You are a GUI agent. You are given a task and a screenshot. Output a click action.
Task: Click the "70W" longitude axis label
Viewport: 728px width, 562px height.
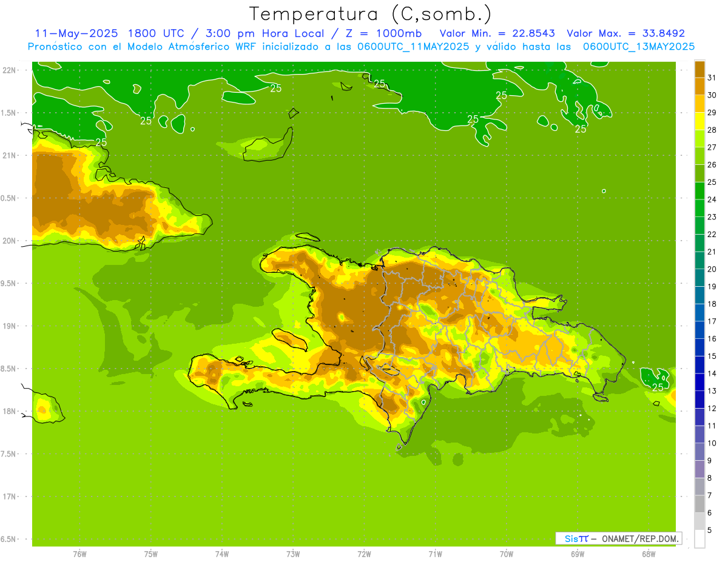point(507,554)
